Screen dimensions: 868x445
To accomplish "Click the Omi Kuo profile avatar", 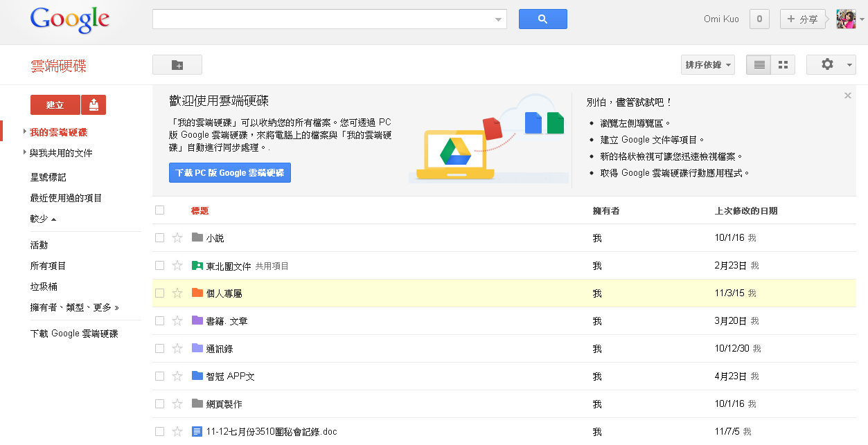I will (x=846, y=19).
